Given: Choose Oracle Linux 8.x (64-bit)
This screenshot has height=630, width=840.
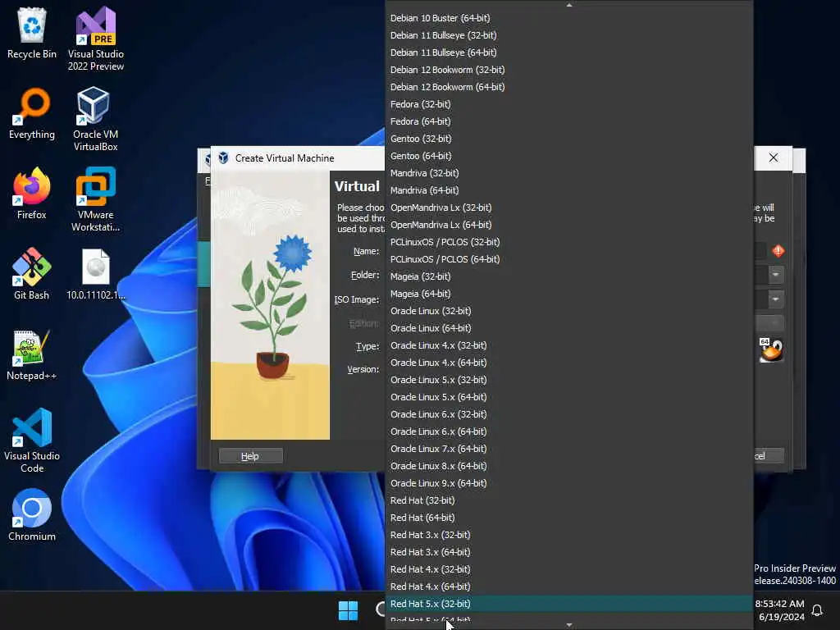Looking at the screenshot, I should (569, 466).
